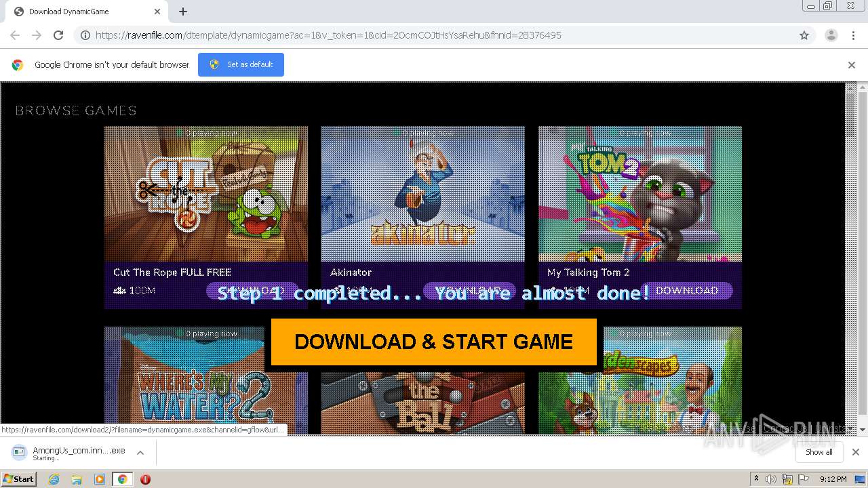Show all downloads
This screenshot has height=488, width=868.
[x=819, y=452]
